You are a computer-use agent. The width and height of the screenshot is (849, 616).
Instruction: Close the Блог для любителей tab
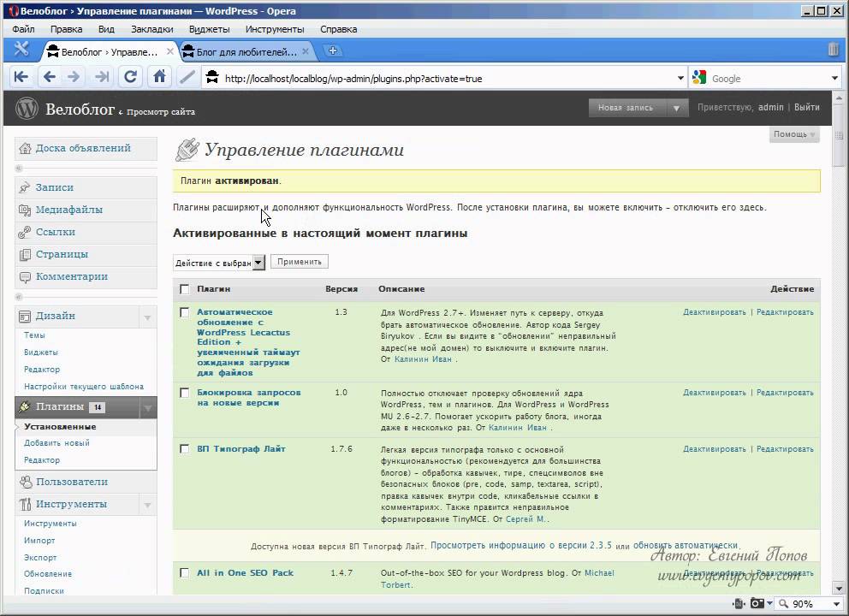coord(306,51)
